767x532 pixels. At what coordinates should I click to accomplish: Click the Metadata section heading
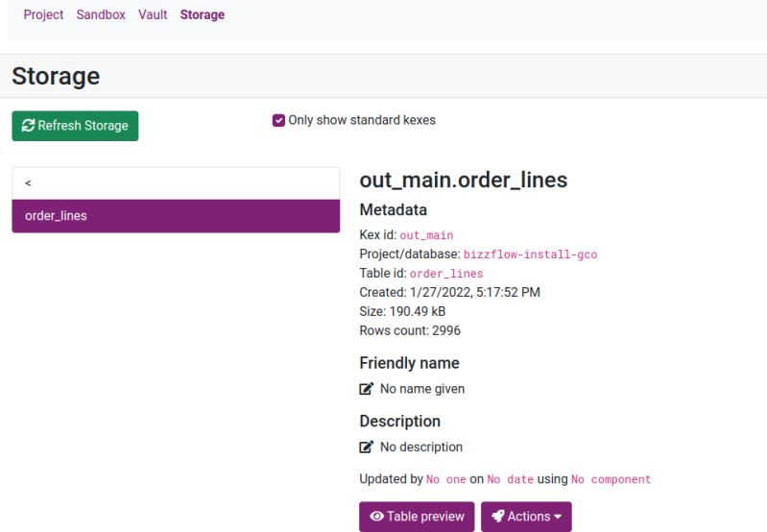[x=394, y=210]
